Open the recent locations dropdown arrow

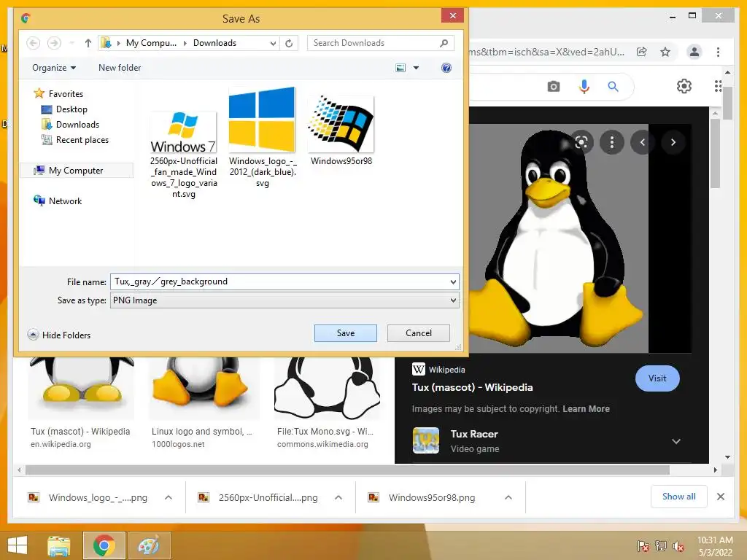(72, 43)
